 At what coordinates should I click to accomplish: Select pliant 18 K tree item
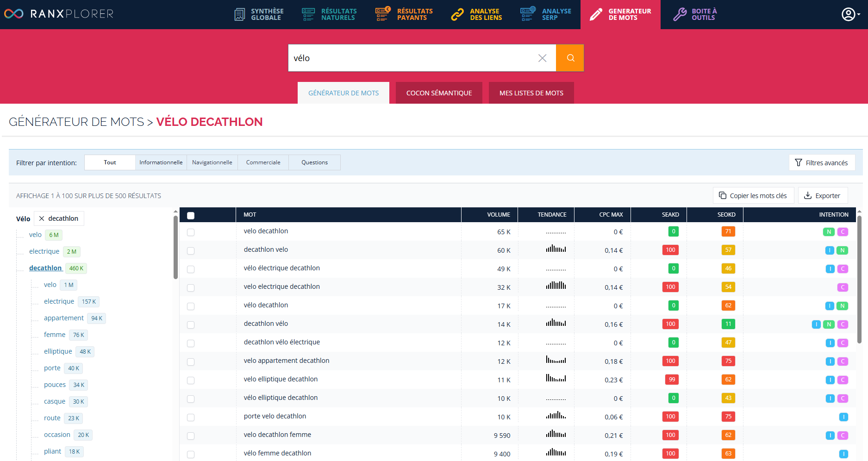click(63, 451)
